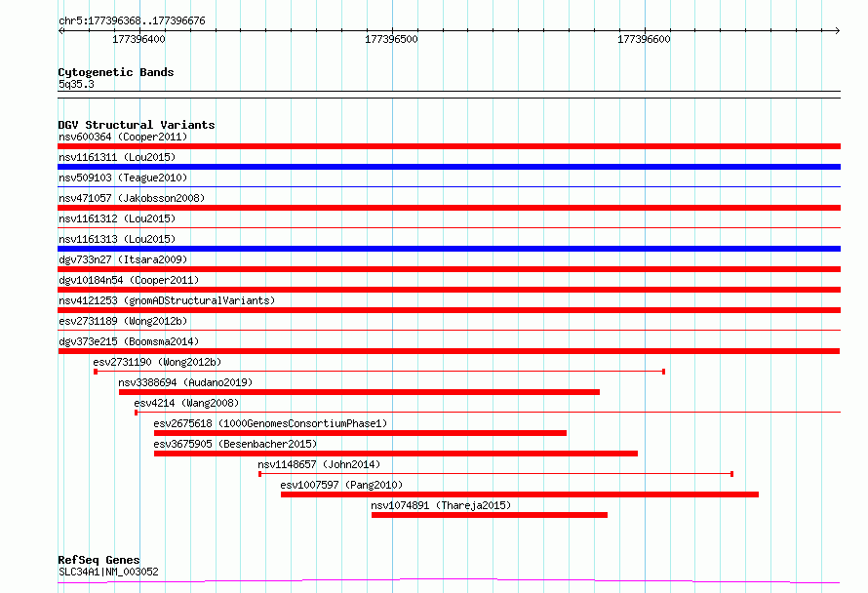Select the red bar under nsv600364 (Cooper2011)
Screen dimensions: 868x593
point(449,146)
